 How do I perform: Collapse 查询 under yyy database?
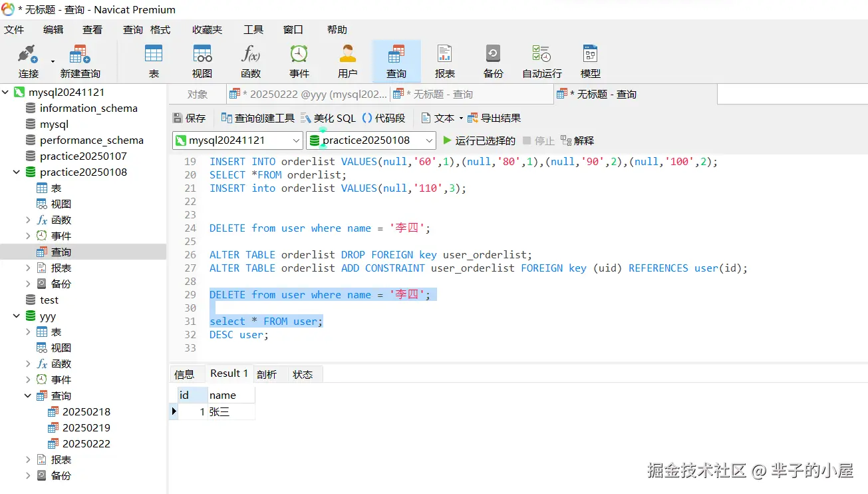point(28,395)
